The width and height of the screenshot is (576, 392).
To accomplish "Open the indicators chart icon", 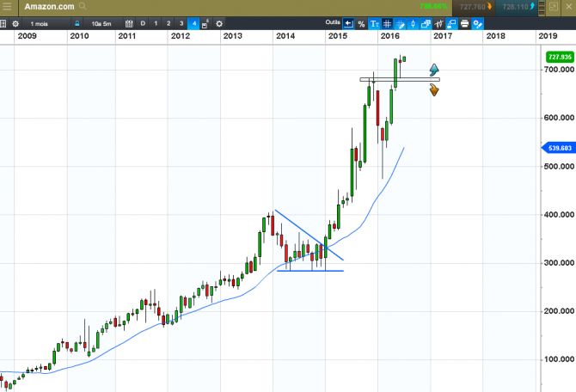I will 438,24.
